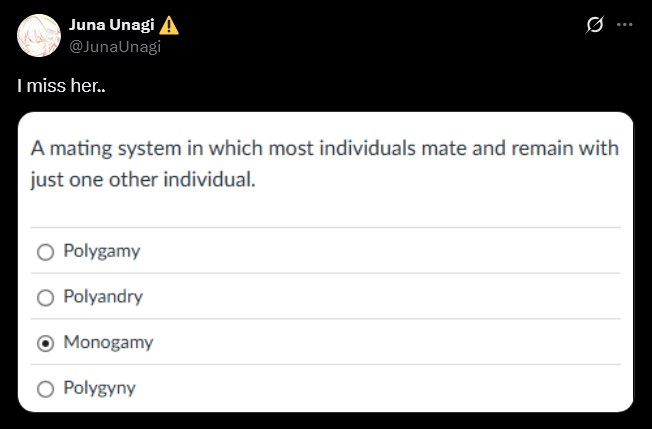652x429 pixels.
Task: Click the word "individuals" in the question
Action: click(346, 149)
